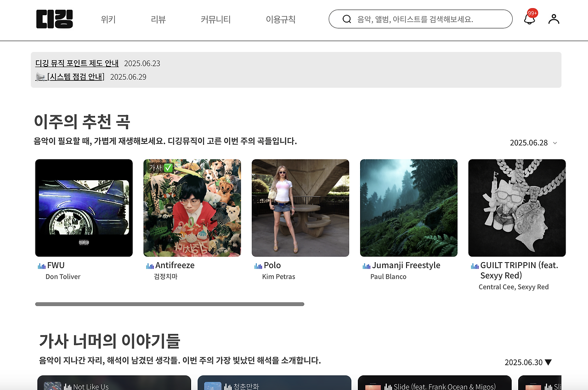Viewport: 588px width, 390px height.
Task: Click the artist name Don Toliver
Action: [63, 276]
